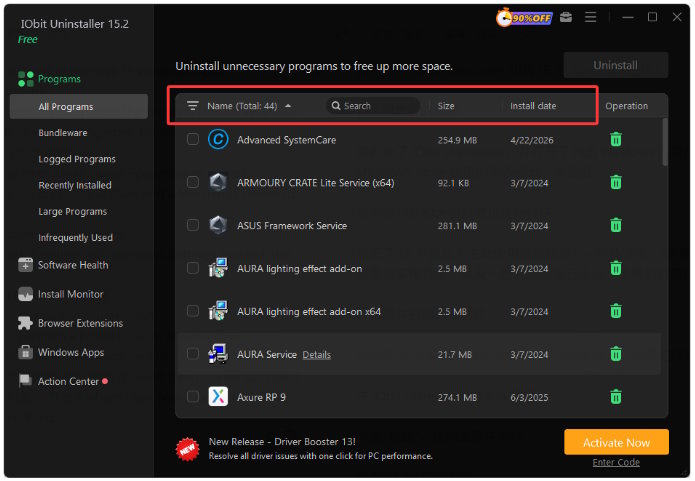Select Infrequently Used in sidebar
Screen dimensions: 695x481
coord(75,238)
